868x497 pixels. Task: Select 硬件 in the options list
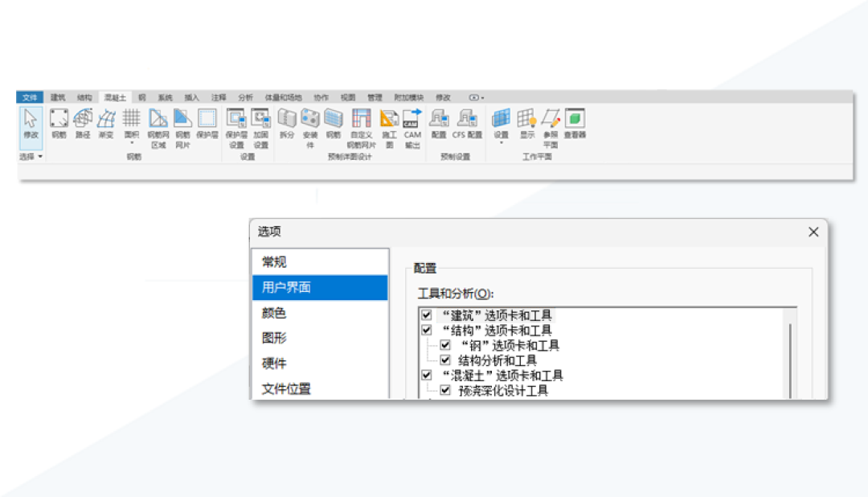tap(320, 364)
